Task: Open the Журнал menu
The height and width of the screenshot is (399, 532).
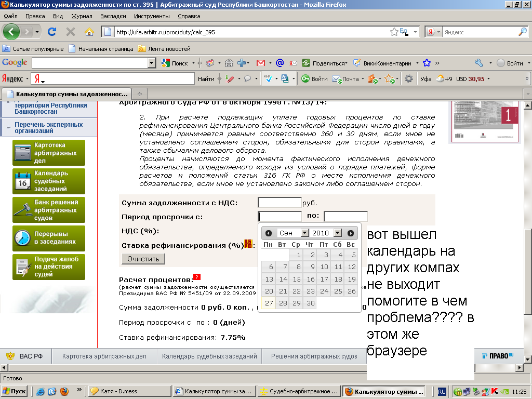Action: (x=82, y=16)
